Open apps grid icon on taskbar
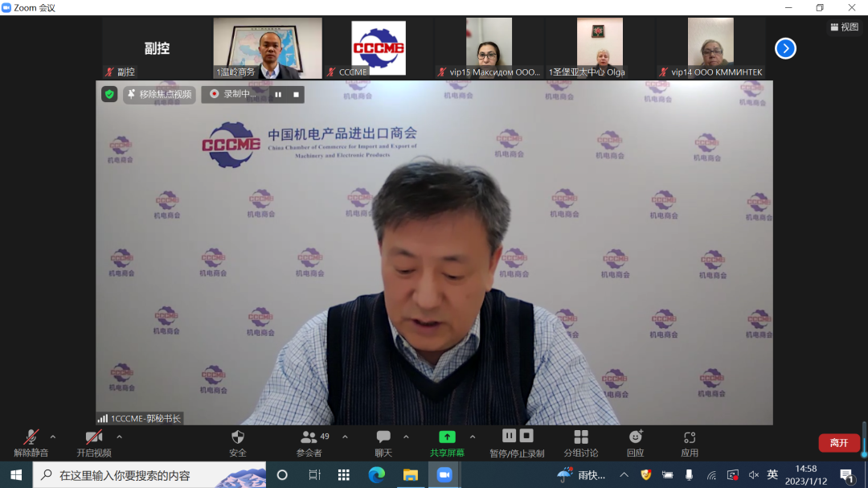This screenshot has height=488, width=868. tap(344, 474)
